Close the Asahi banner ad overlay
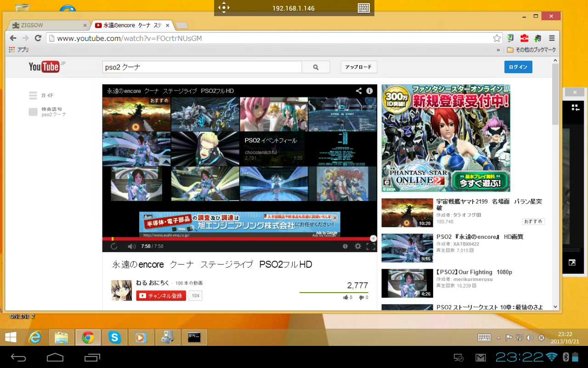The width and height of the screenshot is (588, 368). click(335, 217)
